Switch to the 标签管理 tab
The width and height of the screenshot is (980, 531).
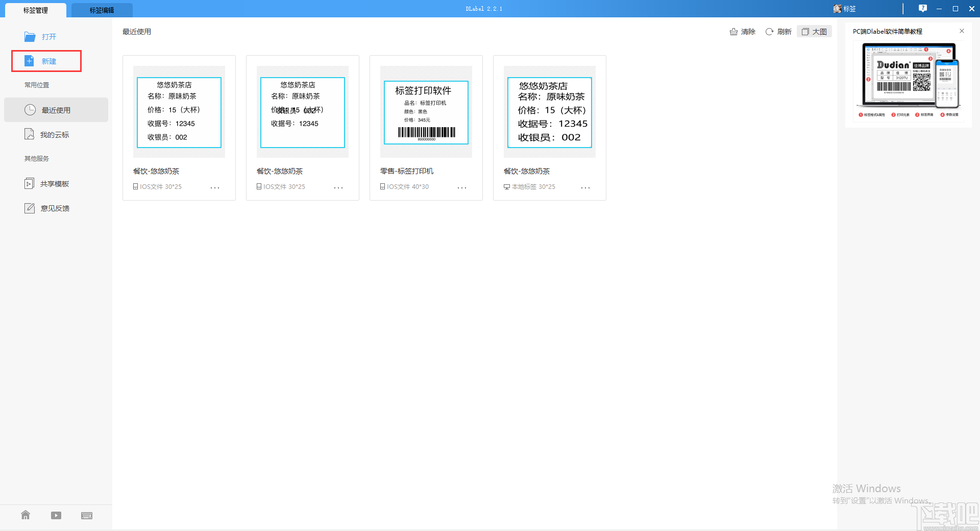[35, 10]
